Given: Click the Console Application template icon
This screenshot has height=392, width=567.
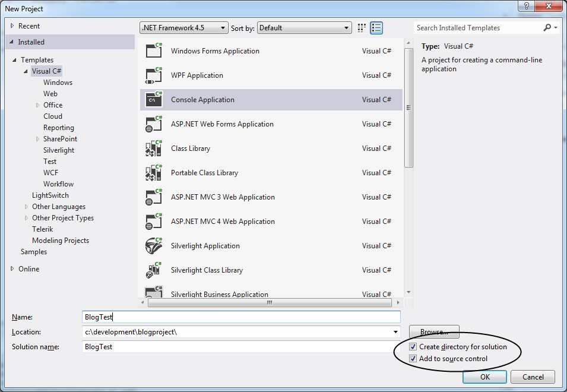Looking at the screenshot, I should [x=154, y=99].
